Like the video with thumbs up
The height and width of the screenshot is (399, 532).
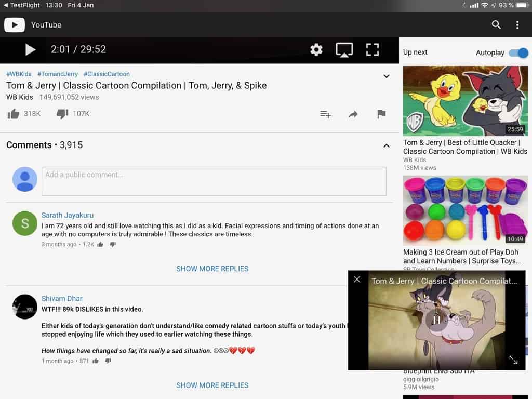point(13,114)
